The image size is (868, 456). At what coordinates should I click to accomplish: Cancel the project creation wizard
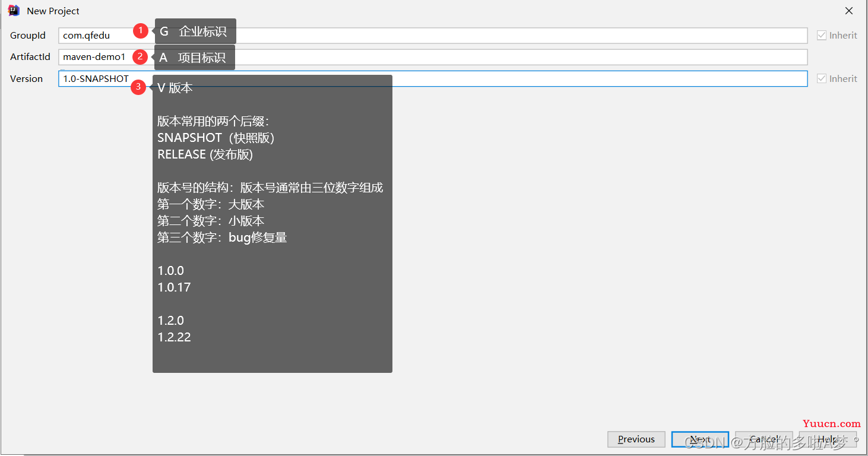pos(764,439)
